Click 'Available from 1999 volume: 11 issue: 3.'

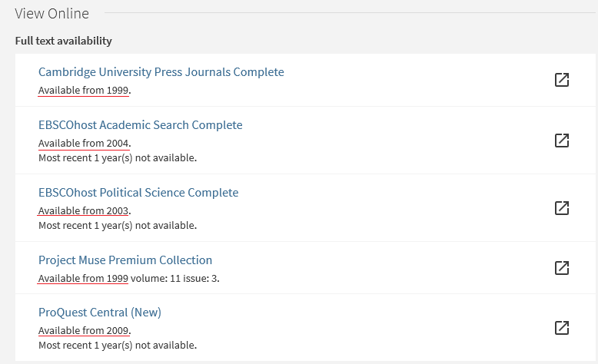(x=129, y=279)
